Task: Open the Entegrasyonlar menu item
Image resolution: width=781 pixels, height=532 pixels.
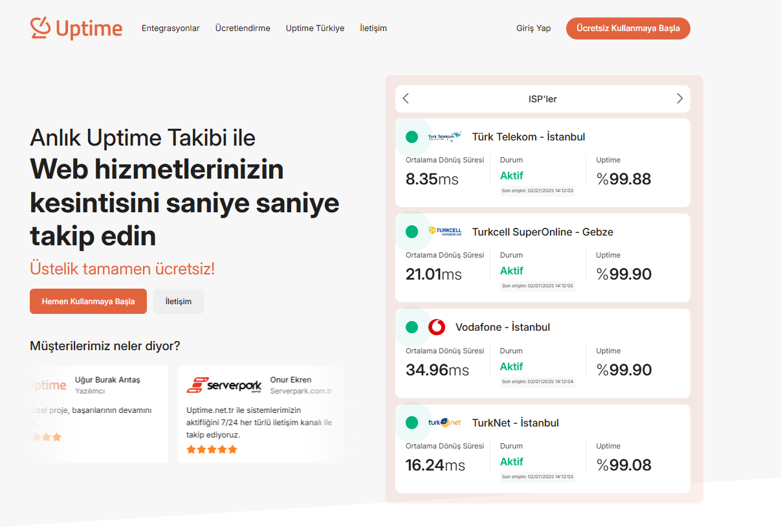Action: pyautogui.click(x=171, y=28)
